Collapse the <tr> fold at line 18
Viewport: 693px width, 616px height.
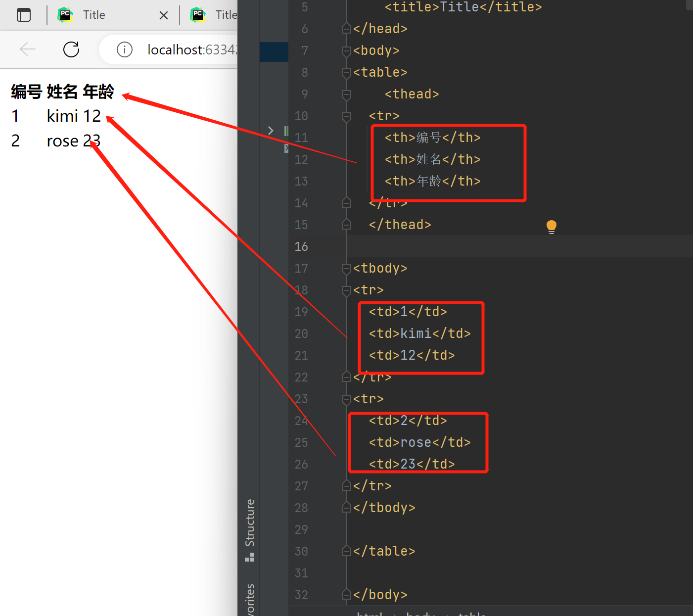pyautogui.click(x=347, y=290)
